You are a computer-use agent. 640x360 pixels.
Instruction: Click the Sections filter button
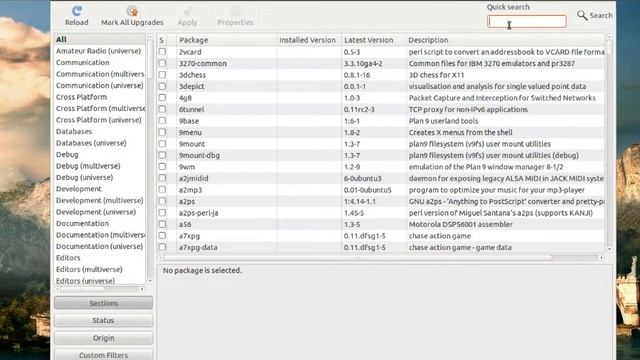pyautogui.click(x=104, y=303)
